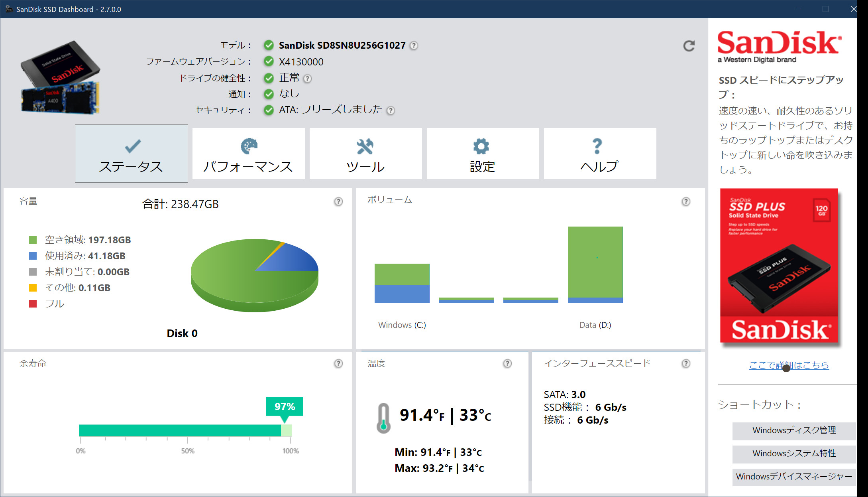Viewport: 868px width, 497px height.
Task: Open help icon in 容量 capacity panel
Action: (x=338, y=201)
